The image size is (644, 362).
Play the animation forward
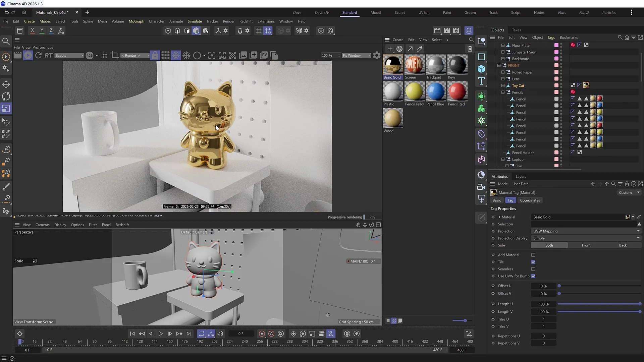(x=160, y=334)
